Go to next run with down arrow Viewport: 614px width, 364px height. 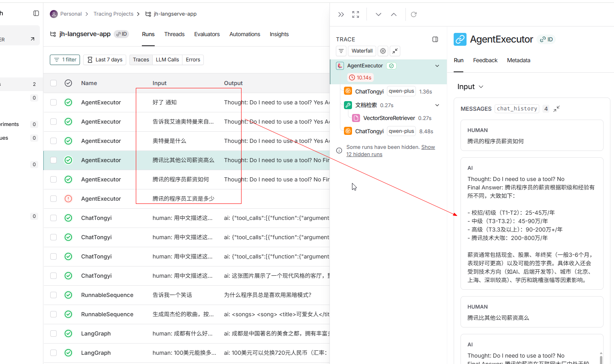[379, 14]
